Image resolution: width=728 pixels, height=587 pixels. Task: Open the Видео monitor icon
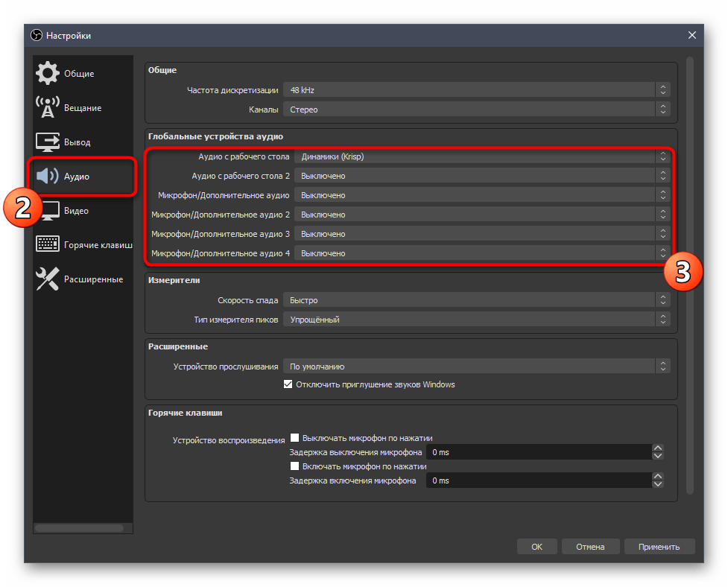pyautogui.click(x=48, y=211)
